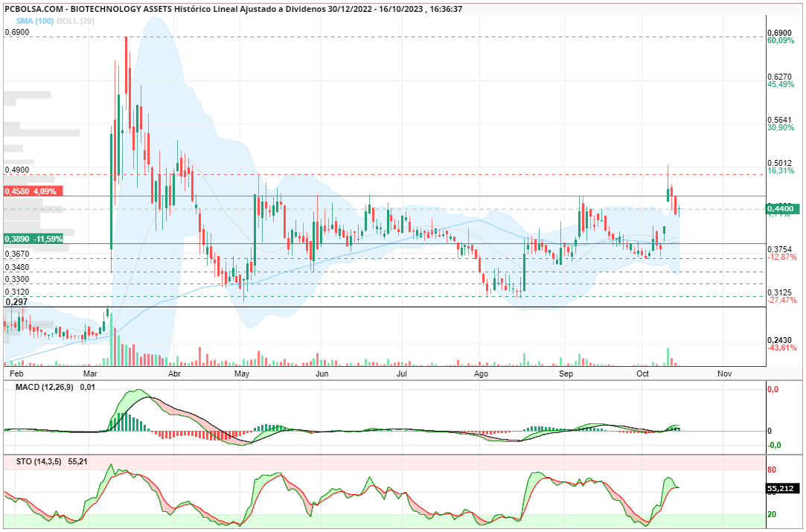806x532 pixels.
Task: Click the 0,5012 price axis label
Action: (x=780, y=163)
